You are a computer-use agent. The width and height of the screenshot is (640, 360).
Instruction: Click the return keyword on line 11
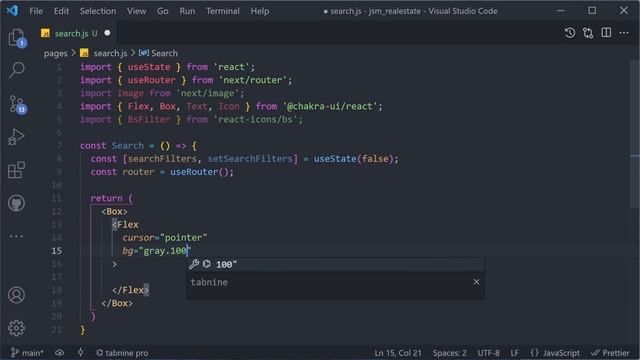tap(106, 198)
